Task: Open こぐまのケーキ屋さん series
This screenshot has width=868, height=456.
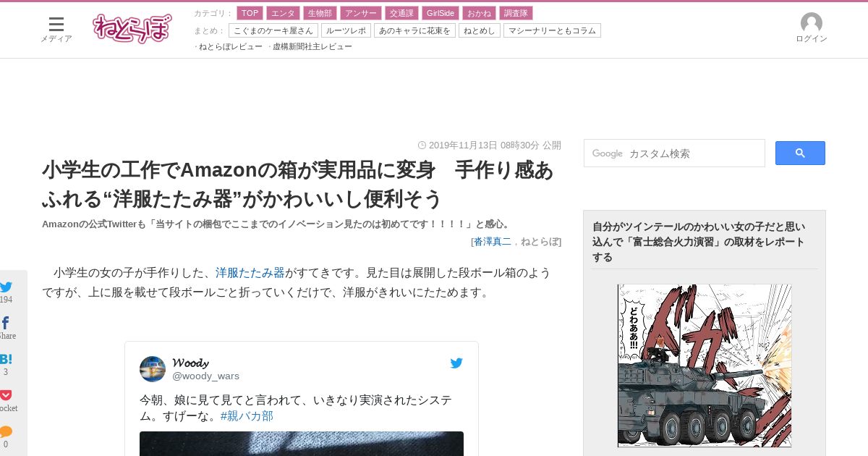Action: [x=273, y=30]
